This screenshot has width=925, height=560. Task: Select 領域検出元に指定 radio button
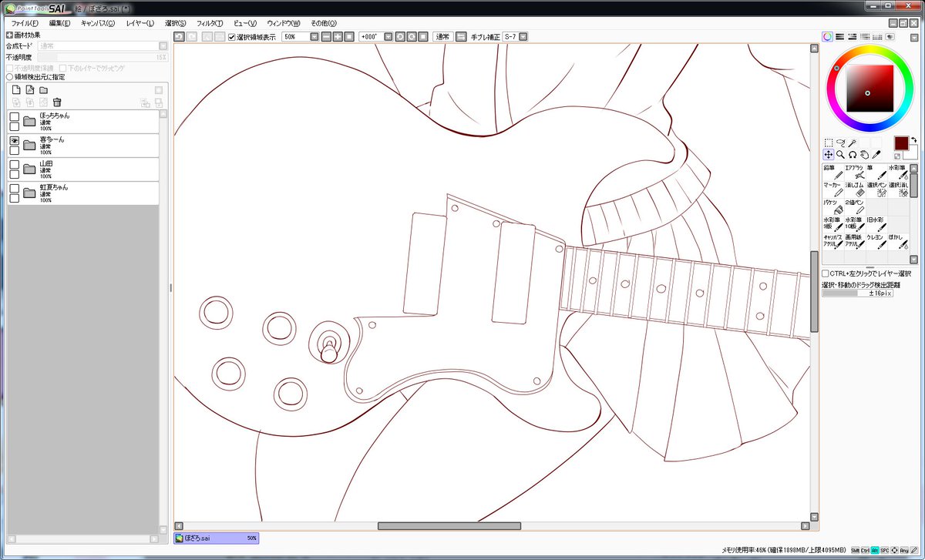[x=9, y=77]
